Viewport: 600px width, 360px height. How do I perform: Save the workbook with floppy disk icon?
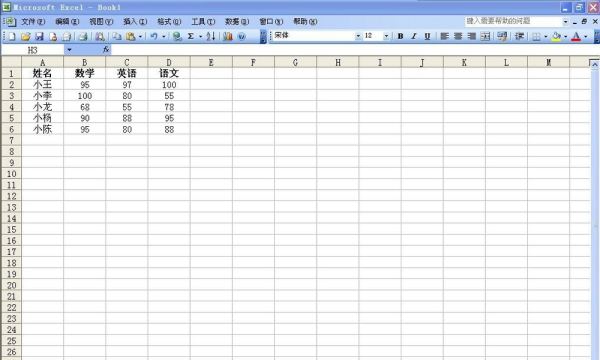pyautogui.click(x=39, y=36)
